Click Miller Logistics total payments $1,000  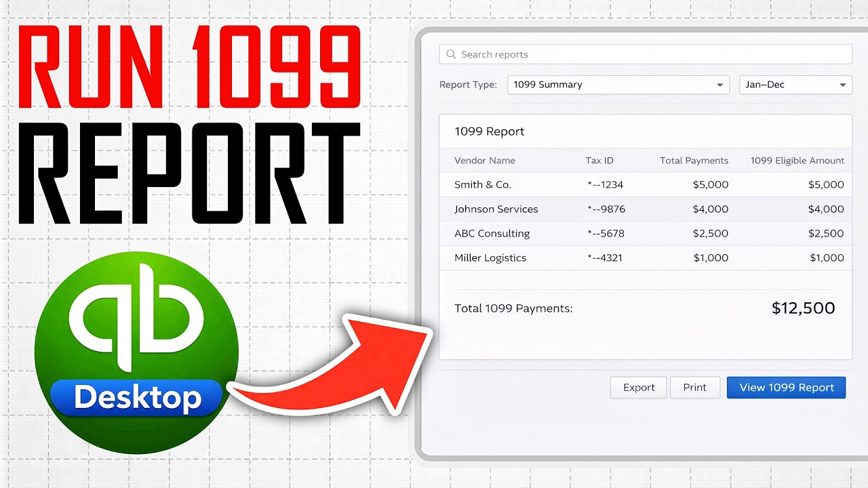711,258
